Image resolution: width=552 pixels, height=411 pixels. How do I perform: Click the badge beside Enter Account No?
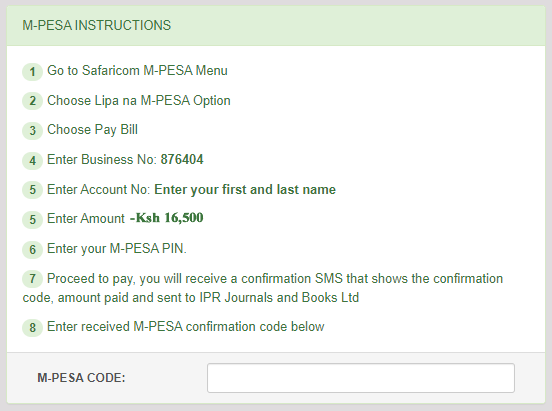(x=32, y=190)
